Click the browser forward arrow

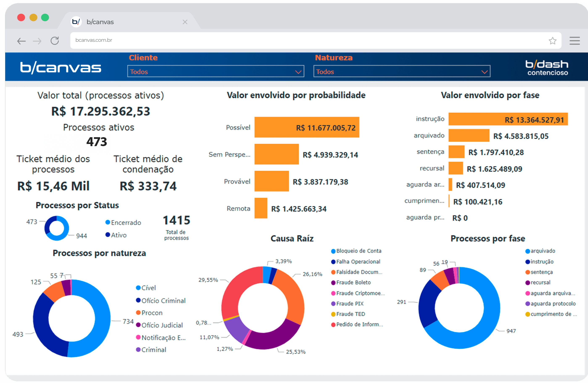click(x=37, y=41)
